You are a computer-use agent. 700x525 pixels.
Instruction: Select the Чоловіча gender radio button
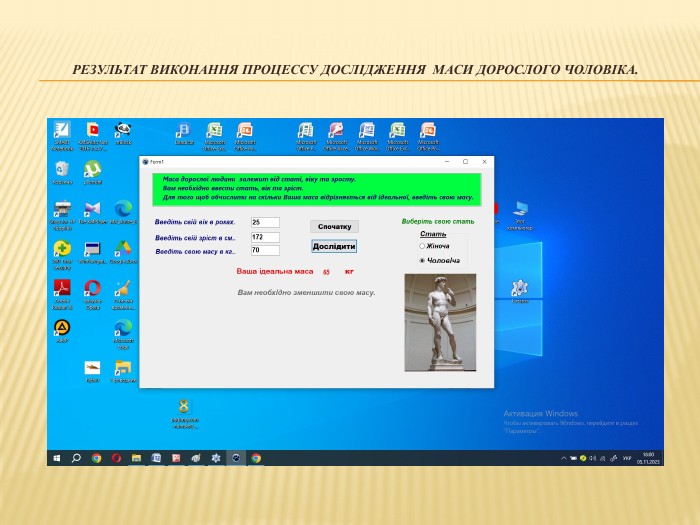pyautogui.click(x=422, y=260)
